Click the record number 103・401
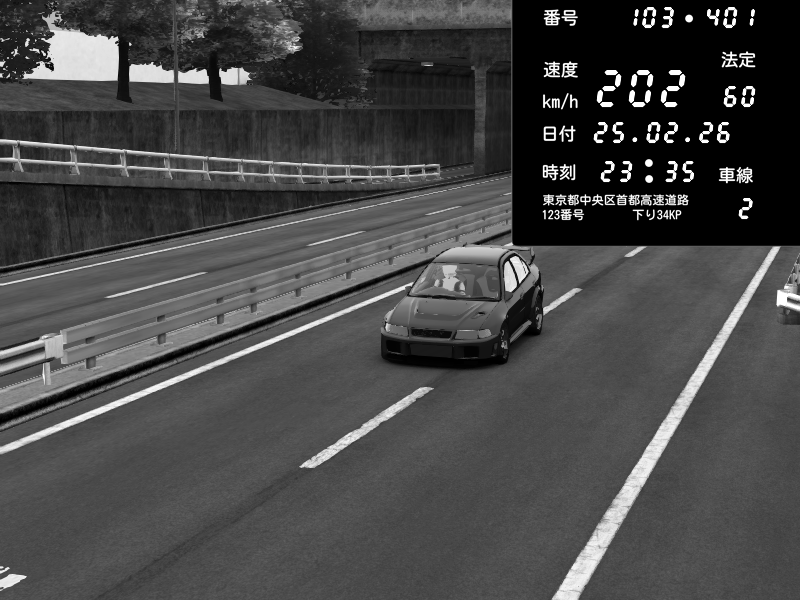 pyautogui.click(x=693, y=18)
